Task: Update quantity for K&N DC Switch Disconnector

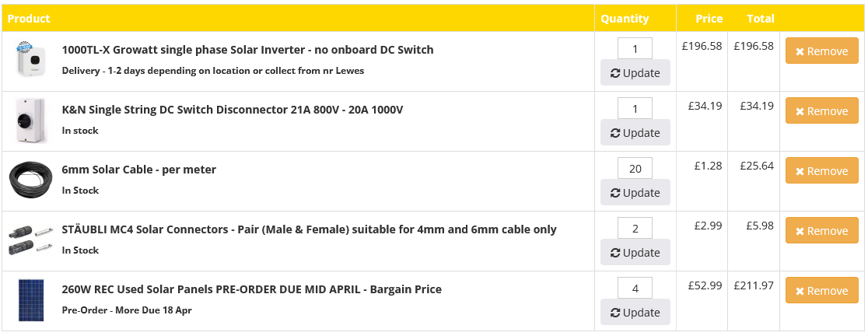Action: point(635,132)
